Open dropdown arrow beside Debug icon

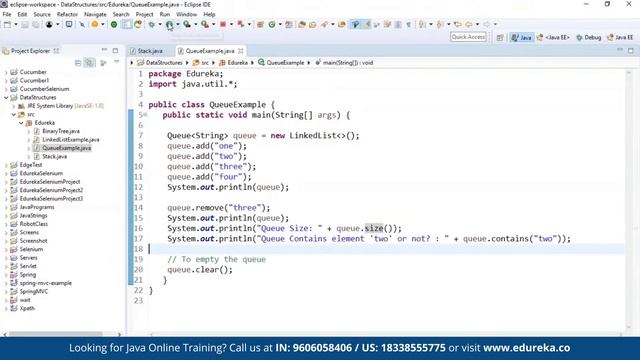point(160,24)
